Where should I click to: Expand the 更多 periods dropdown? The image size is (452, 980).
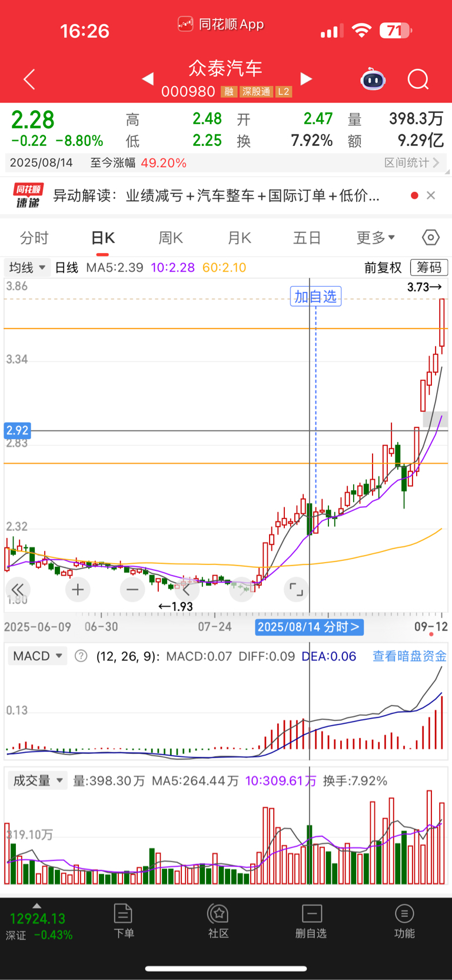tap(375, 238)
